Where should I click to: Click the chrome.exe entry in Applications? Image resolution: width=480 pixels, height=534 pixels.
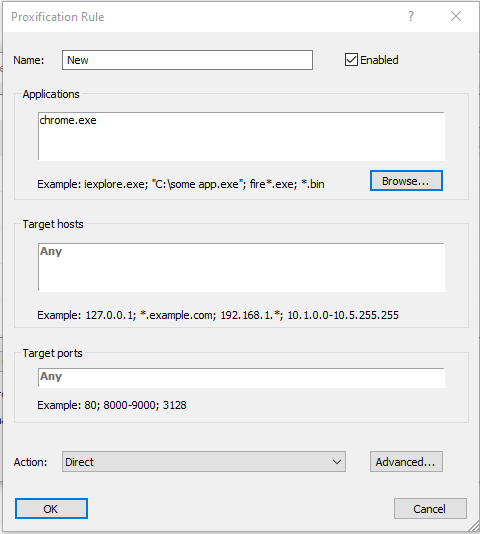pos(68,120)
